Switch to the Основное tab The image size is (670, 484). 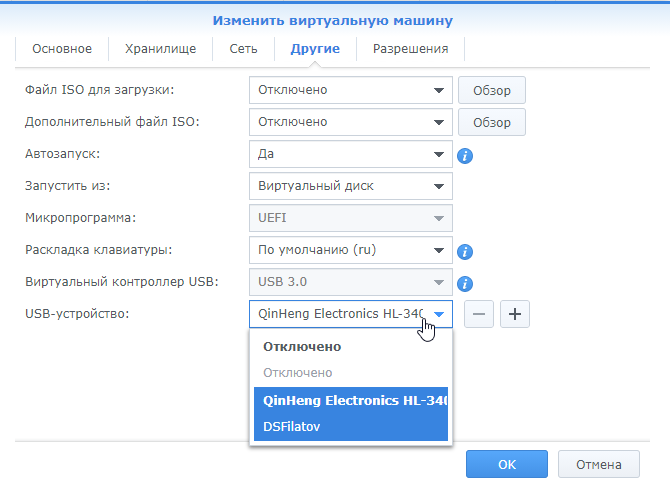click(62, 49)
